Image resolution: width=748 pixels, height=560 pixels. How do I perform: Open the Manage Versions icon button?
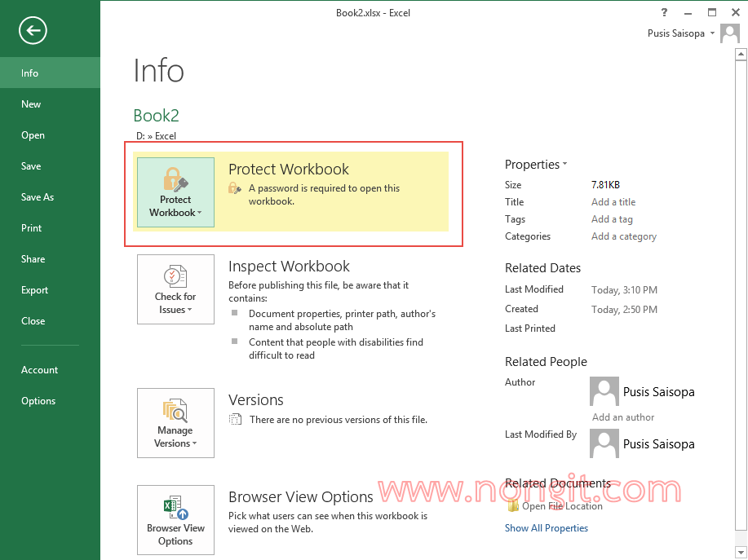pos(175,423)
